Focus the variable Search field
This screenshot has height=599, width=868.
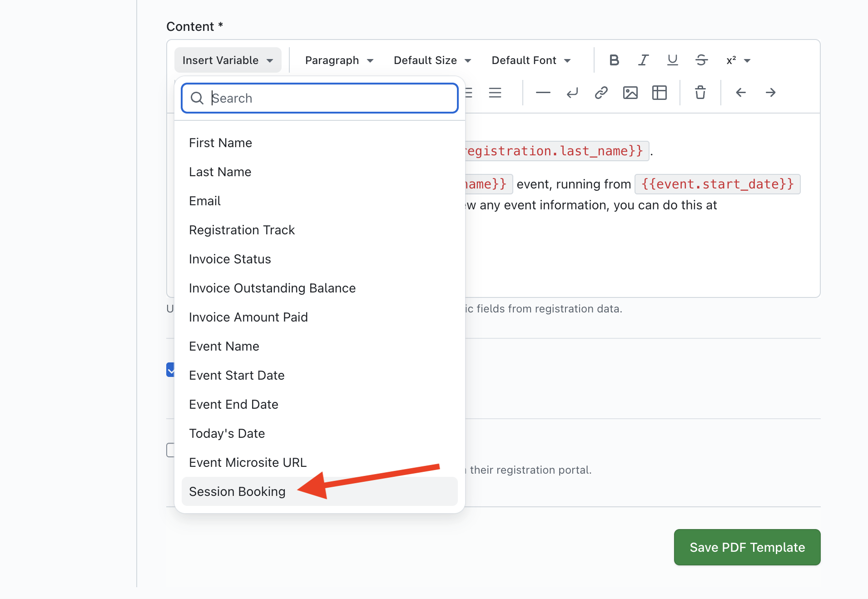(x=319, y=98)
